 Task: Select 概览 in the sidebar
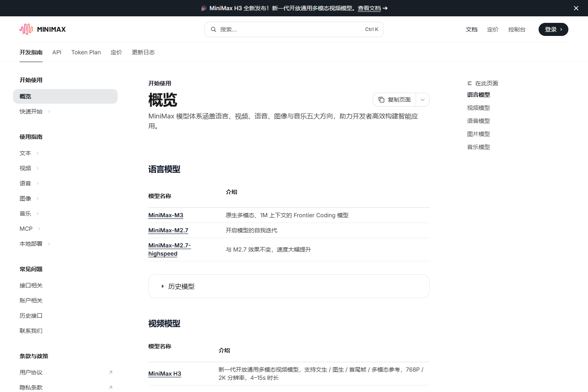point(65,96)
